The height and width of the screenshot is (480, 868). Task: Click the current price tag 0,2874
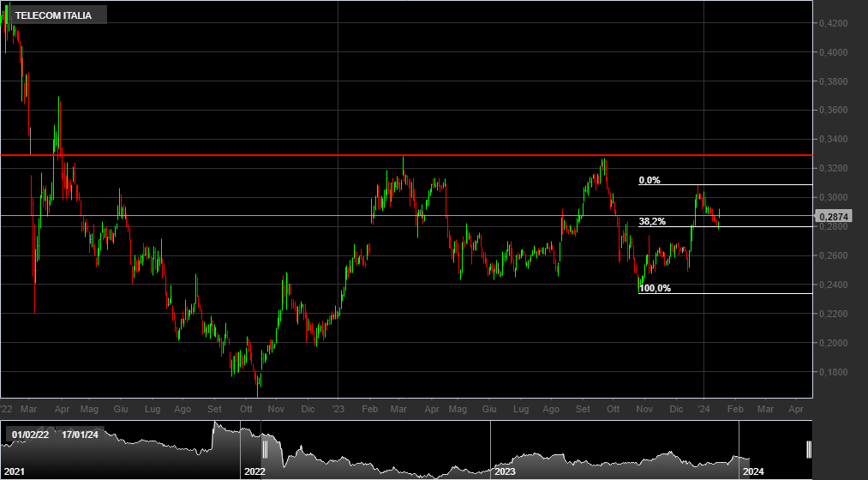click(x=832, y=217)
